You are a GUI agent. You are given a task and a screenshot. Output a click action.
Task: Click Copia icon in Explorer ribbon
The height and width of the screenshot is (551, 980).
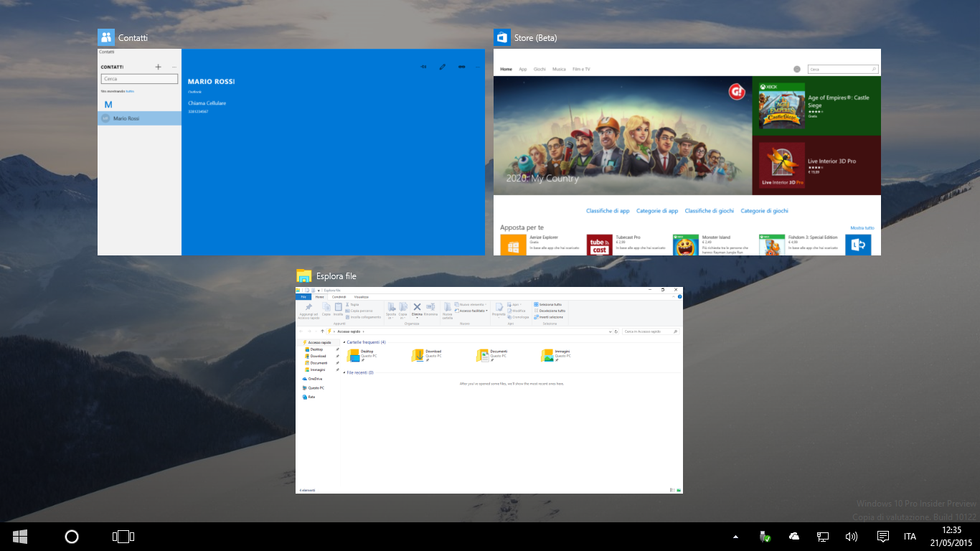click(x=326, y=307)
